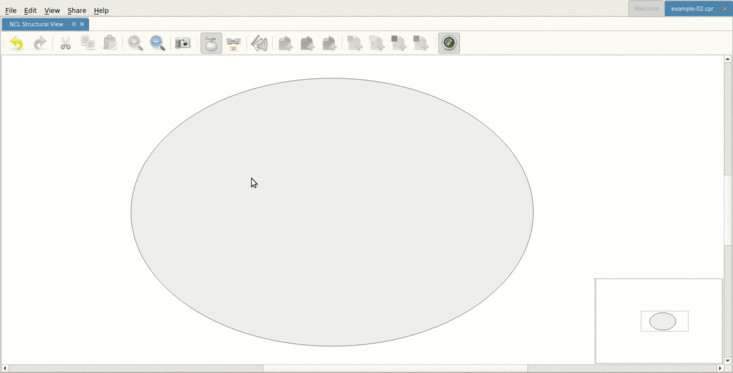
Task: Toggle the link tool mode button
Action: [233, 43]
